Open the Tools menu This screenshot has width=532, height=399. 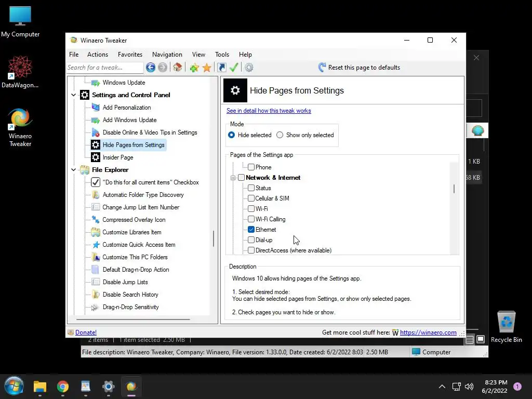pyautogui.click(x=222, y=55)
